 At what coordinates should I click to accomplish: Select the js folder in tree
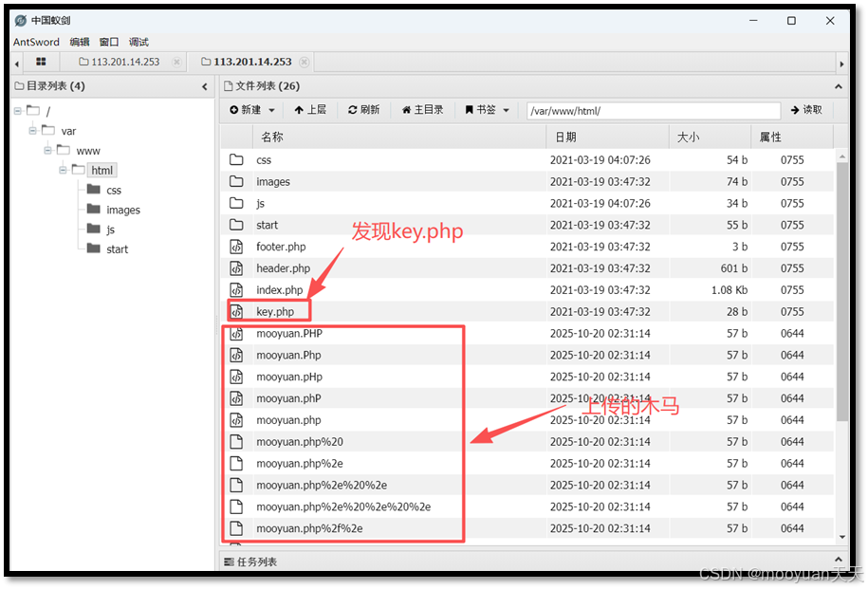point(110,230)
